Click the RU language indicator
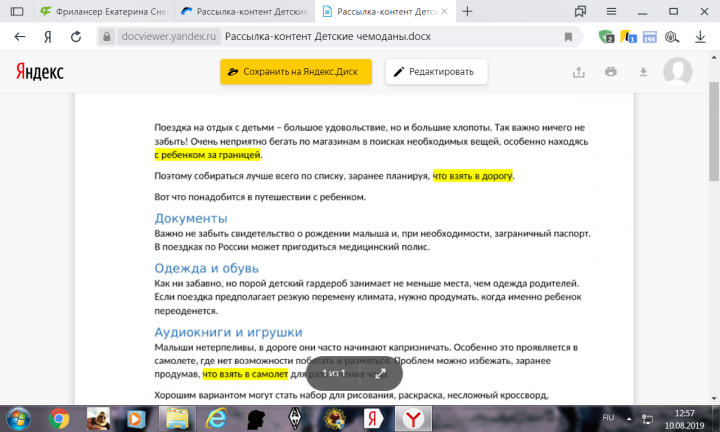The height and width of the screenshot is (432, 720). (x=608, y=418)
